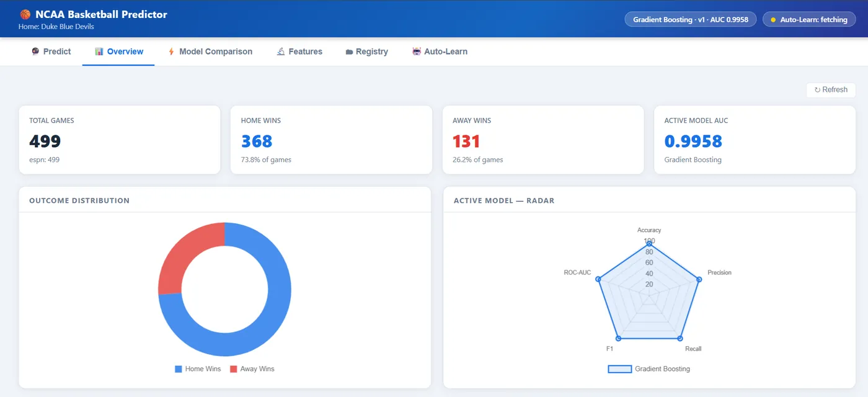Click '73.8% of games' text
The image size is (868, 397).
coord(266,160)
